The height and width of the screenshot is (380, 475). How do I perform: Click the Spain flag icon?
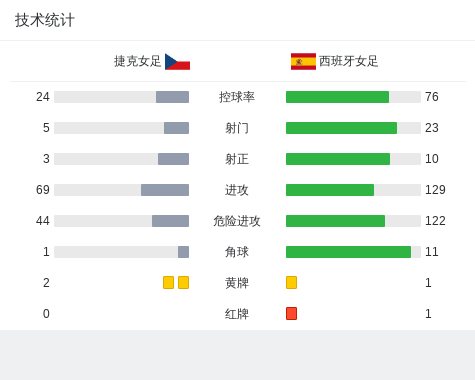click(x=303, y=62)
